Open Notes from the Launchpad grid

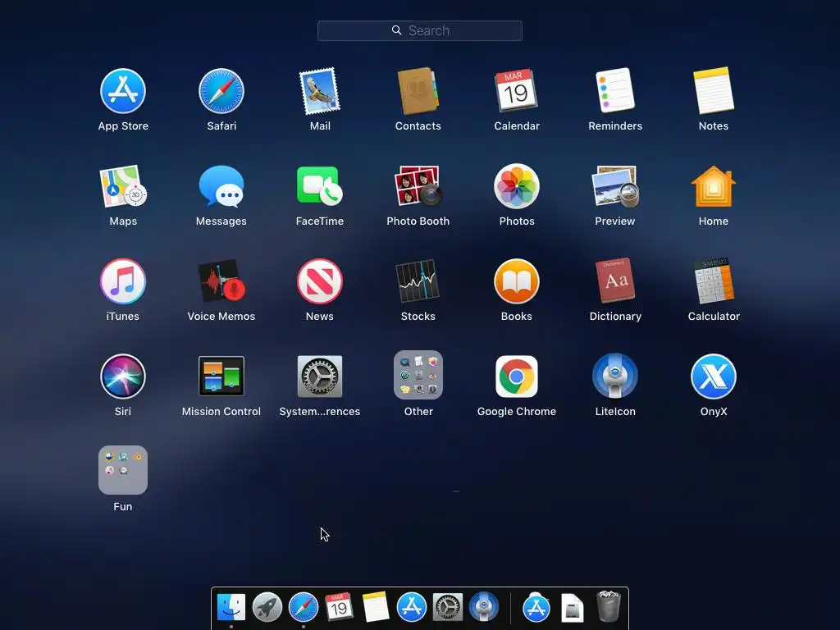coord(714,90)
